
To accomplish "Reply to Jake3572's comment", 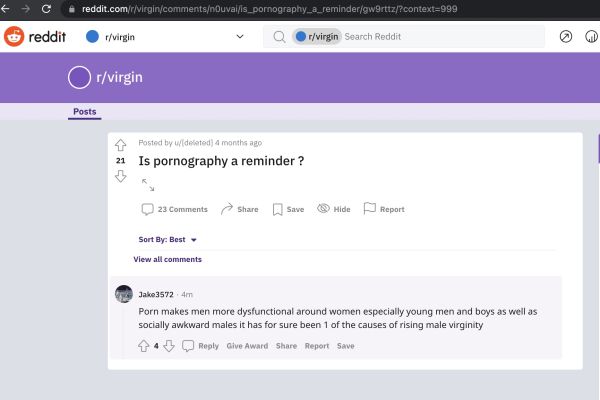I will point(201,346).
